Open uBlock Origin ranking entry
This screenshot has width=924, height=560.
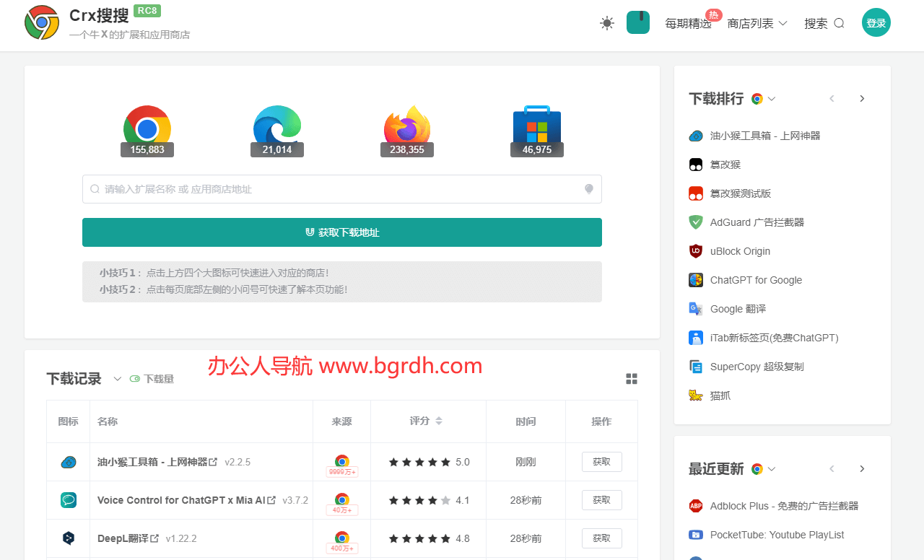tap(740, 251)
